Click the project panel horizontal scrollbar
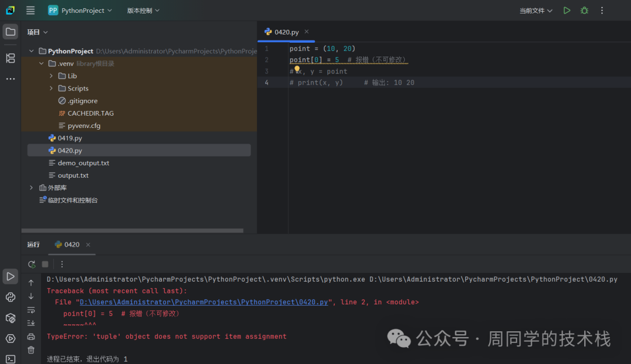Viewport: 631px width, 364px height. [132, 231]
